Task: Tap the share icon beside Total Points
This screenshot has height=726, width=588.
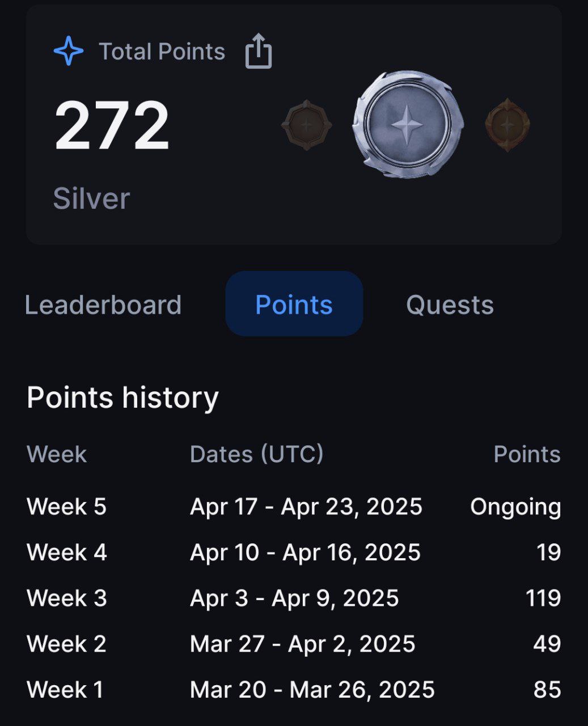Action: pos(259,52)
